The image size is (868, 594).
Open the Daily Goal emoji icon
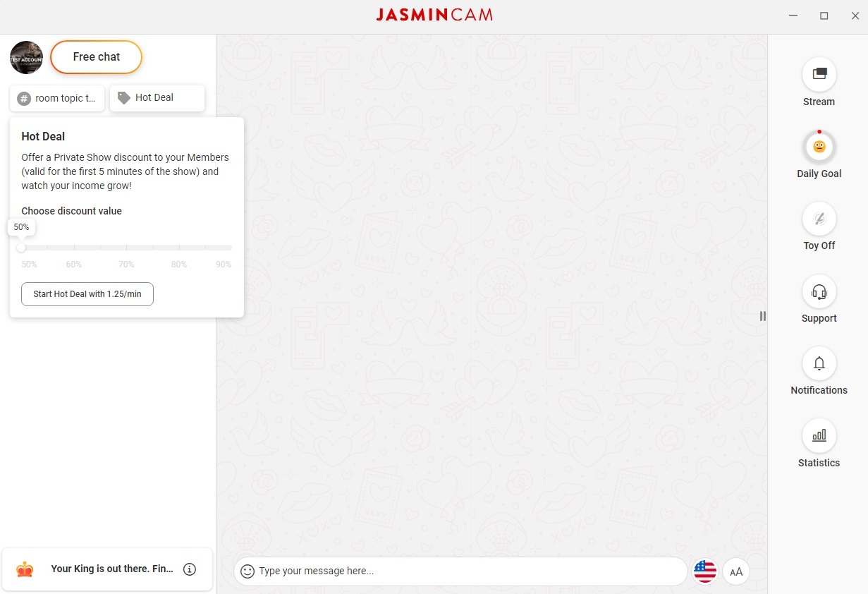pyautogui.click(x=819, y=147)
